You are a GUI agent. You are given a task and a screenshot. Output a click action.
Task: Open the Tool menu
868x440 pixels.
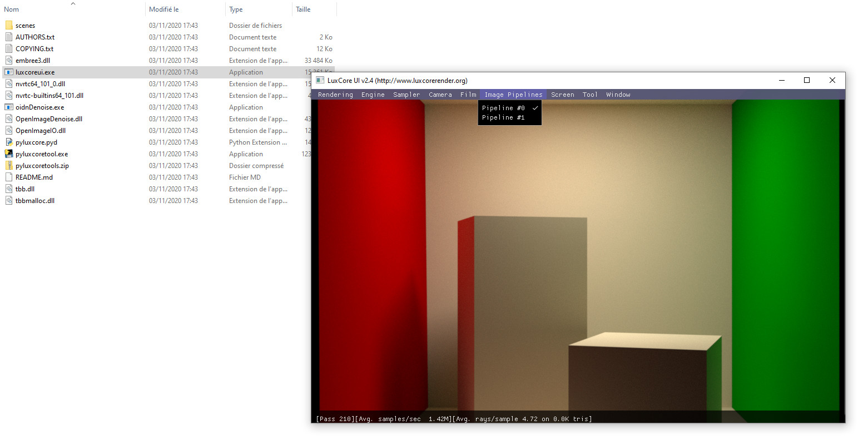(590, 95)
